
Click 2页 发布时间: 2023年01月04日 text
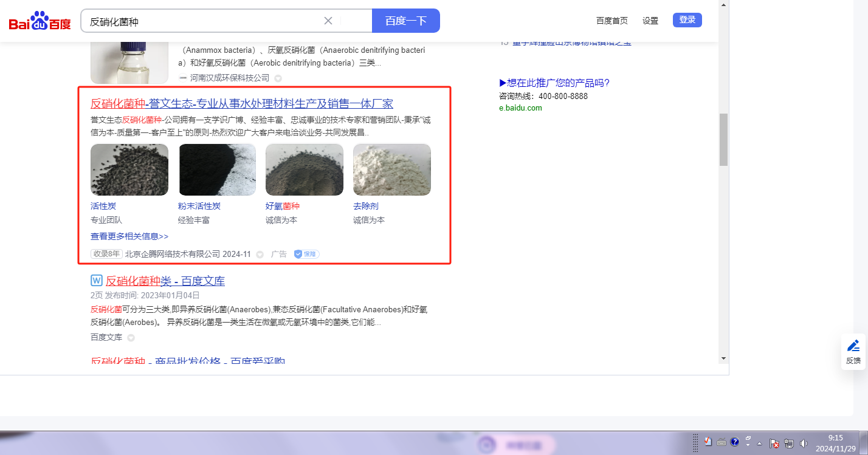click(145, 295)
